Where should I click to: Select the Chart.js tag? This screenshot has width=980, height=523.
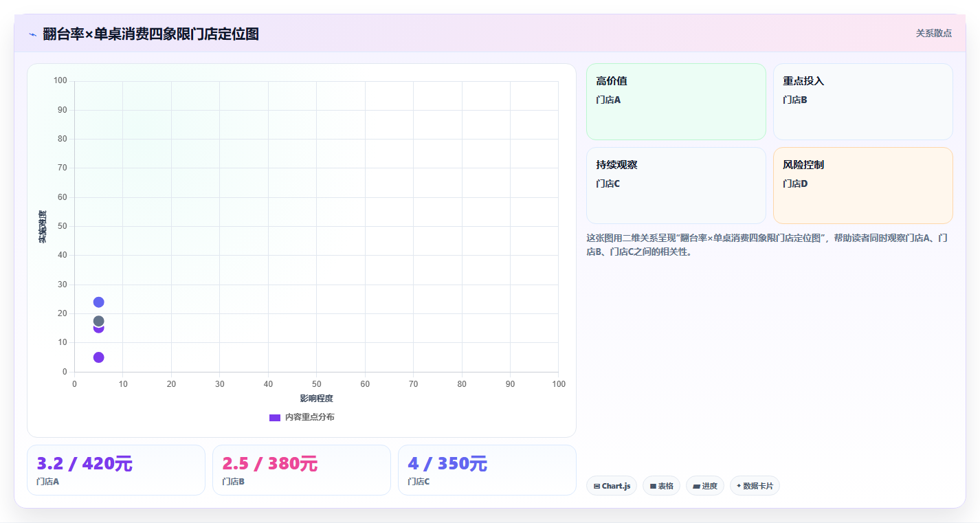[612, 486]
